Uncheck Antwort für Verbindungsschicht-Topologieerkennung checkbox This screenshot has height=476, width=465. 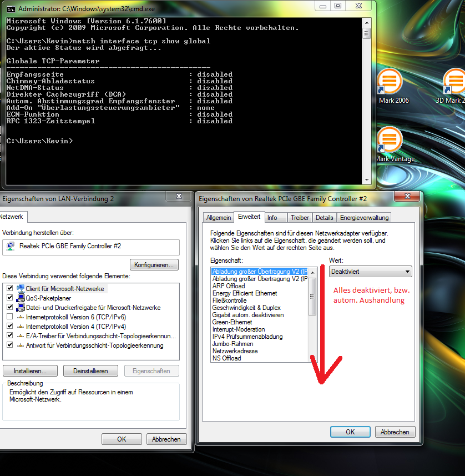9,345
